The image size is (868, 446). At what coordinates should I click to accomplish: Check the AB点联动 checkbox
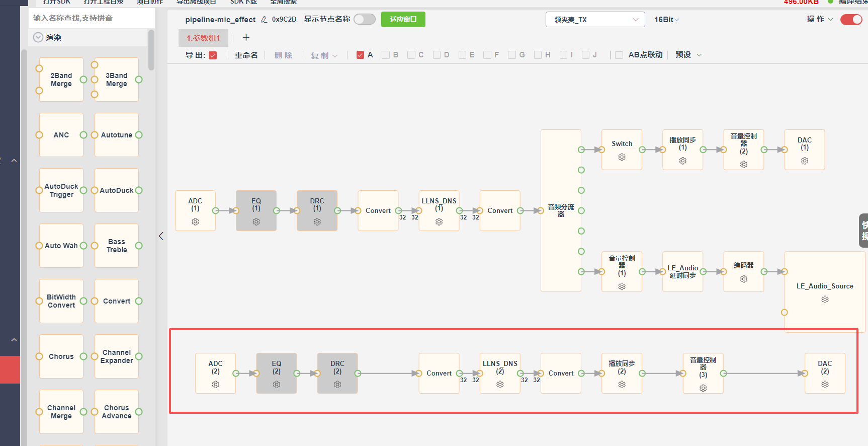coord(619,55)
